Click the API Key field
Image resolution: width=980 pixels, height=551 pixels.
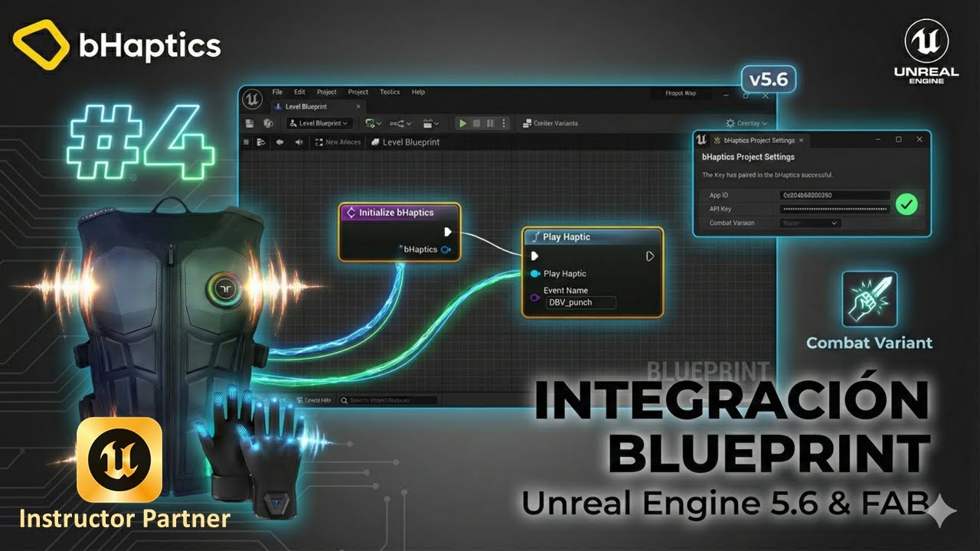click(x=835, y=209)
